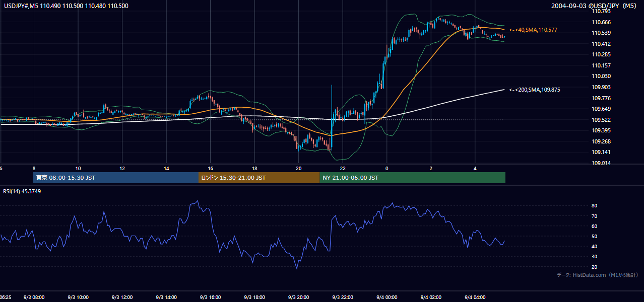Click price axis label 109.014
Viewport: 644px width, 302px height.
(600, 163)
